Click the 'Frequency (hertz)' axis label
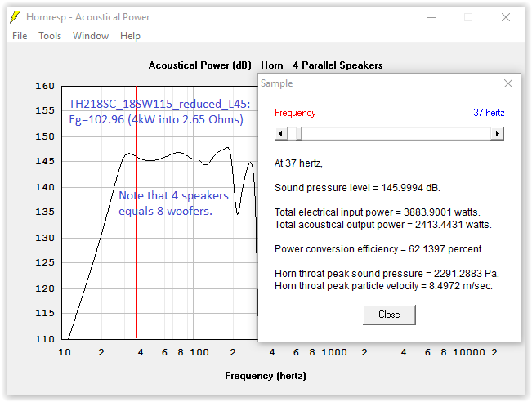The height and width of the screenshot is (402, 532). (x=266, y=376)
